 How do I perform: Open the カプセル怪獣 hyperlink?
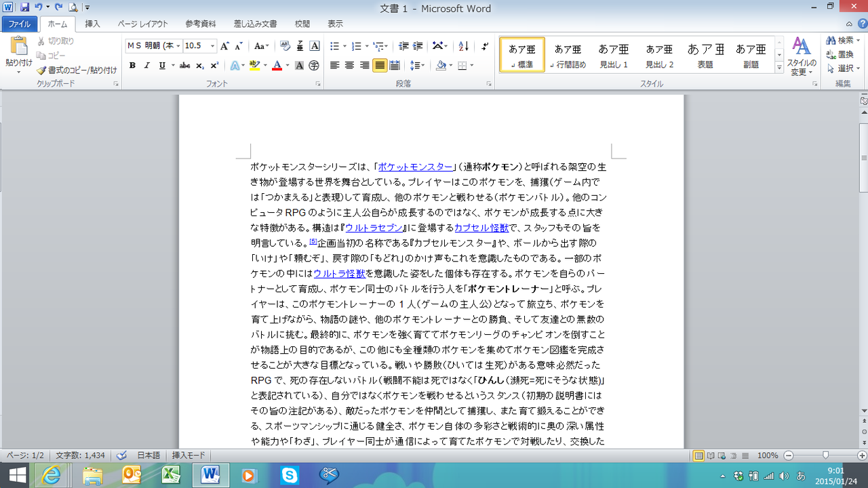(x=481, y=228)
